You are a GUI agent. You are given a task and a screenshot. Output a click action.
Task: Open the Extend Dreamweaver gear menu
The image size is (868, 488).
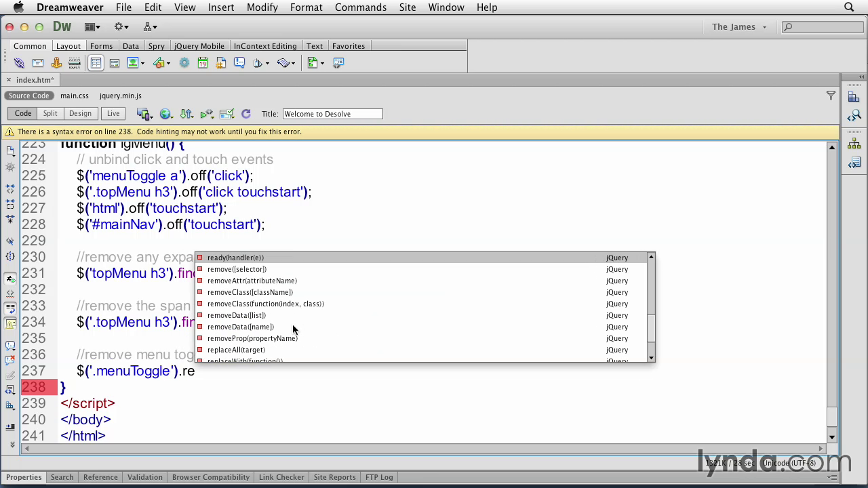pos(121,27)
